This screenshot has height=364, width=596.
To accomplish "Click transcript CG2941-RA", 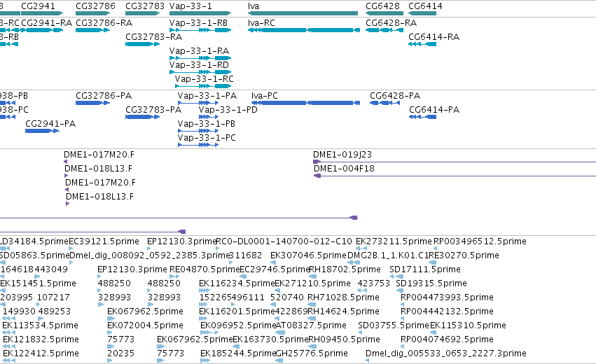I will click(42, 30).
